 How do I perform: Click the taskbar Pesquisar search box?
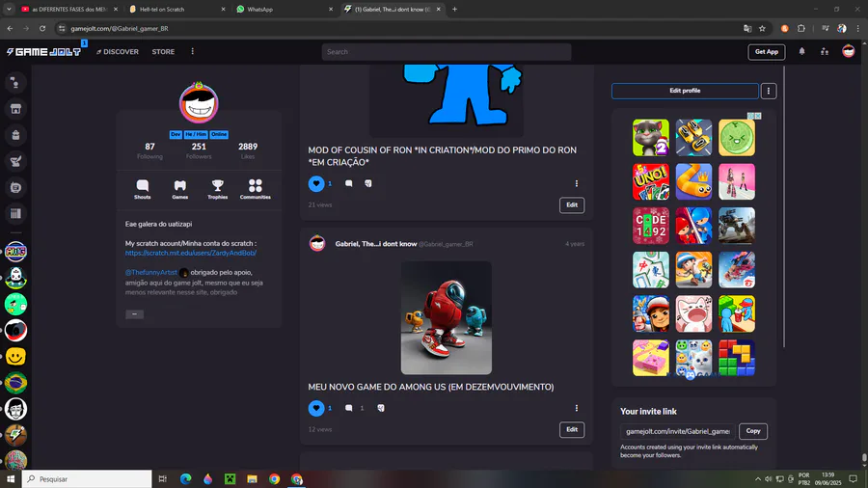pos(87,479)
